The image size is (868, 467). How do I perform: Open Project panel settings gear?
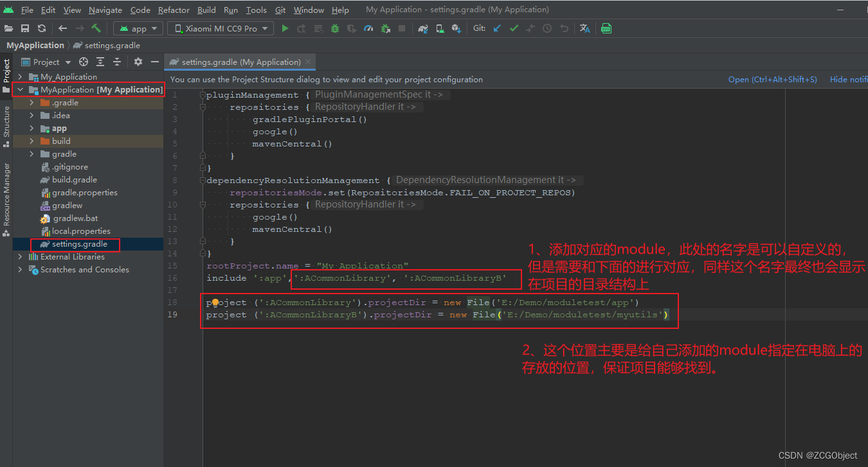click(138, 62)
